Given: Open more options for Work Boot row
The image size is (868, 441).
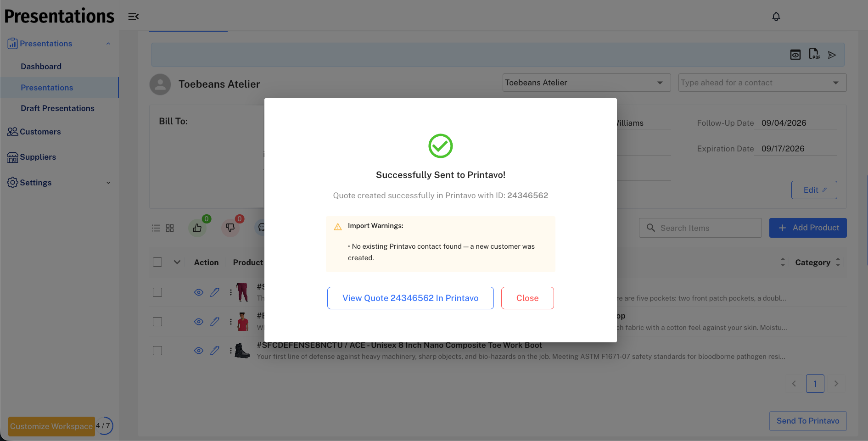Looking at the screenshot, I should coord(230,351).
